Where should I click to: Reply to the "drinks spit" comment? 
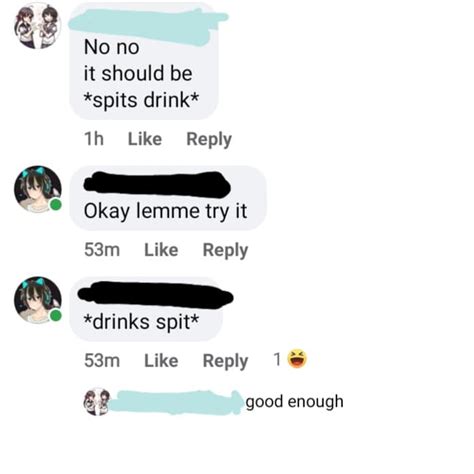click(x=225, y=361)
